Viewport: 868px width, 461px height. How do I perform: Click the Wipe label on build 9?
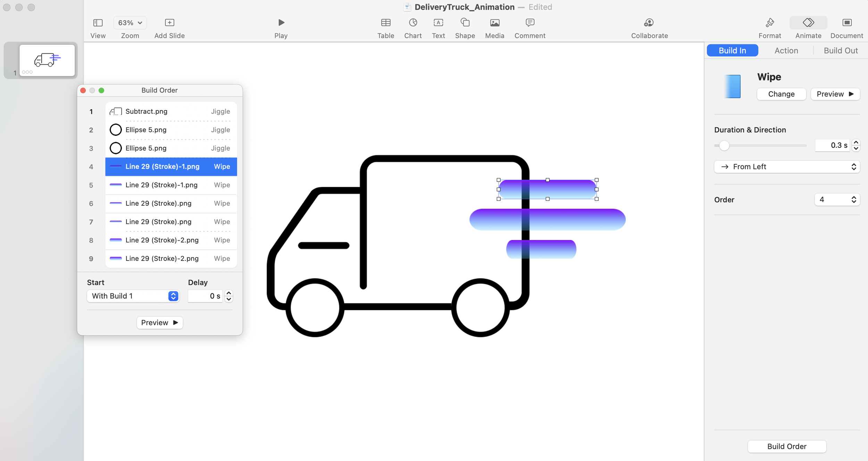[222, 259]
